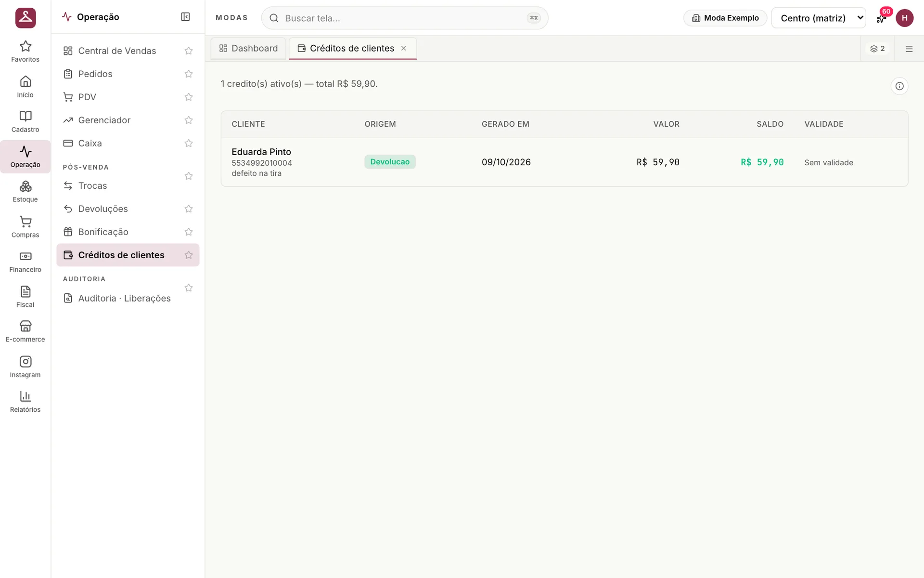Open the Relatórios section
The image size is (924, 578).
click(25, 402)
